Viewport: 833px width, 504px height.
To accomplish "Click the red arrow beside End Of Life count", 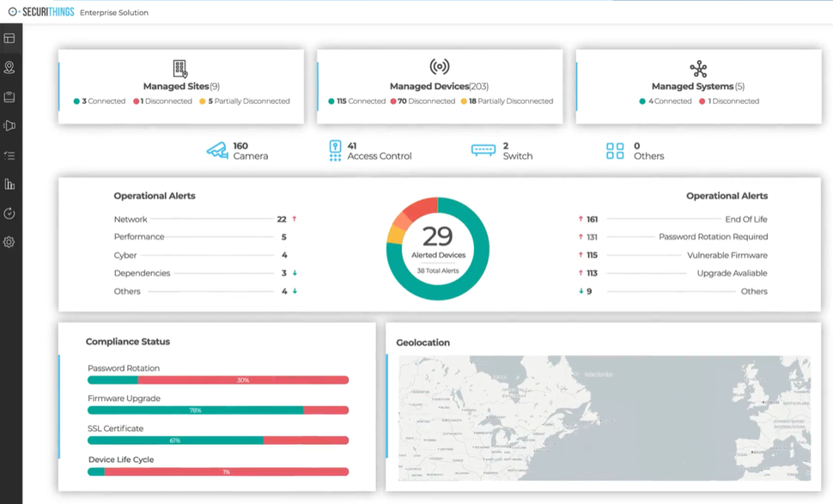I will pyautogui.click(x=581, y=218).
